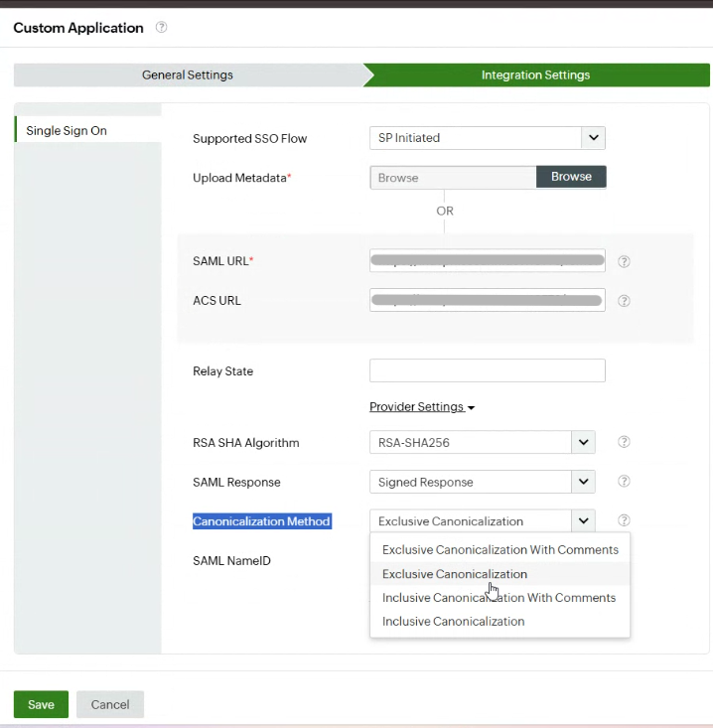
Task: Select Exclusive Canonicalization With Comments option
Action: 499,549
